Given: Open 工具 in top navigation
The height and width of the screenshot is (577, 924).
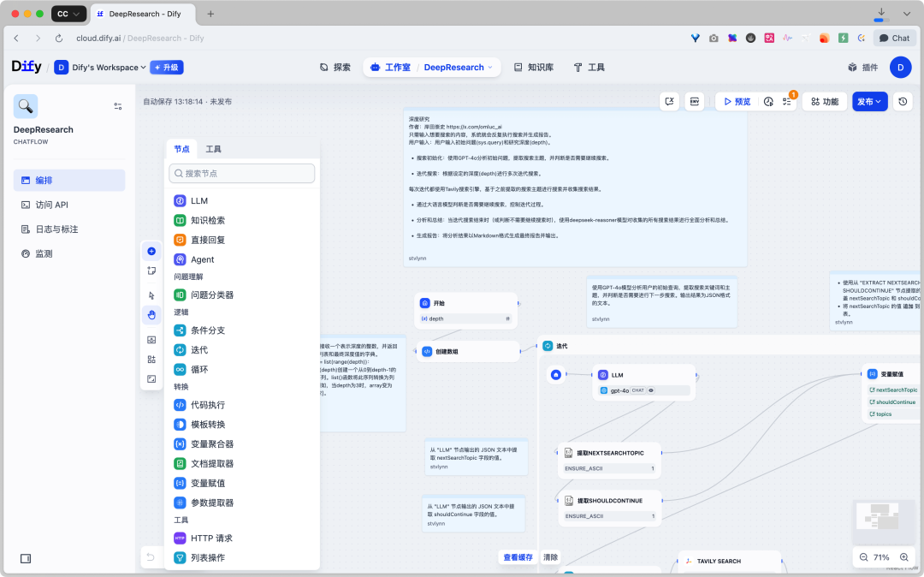Looking at the screenshot, I should click(589, 67).
